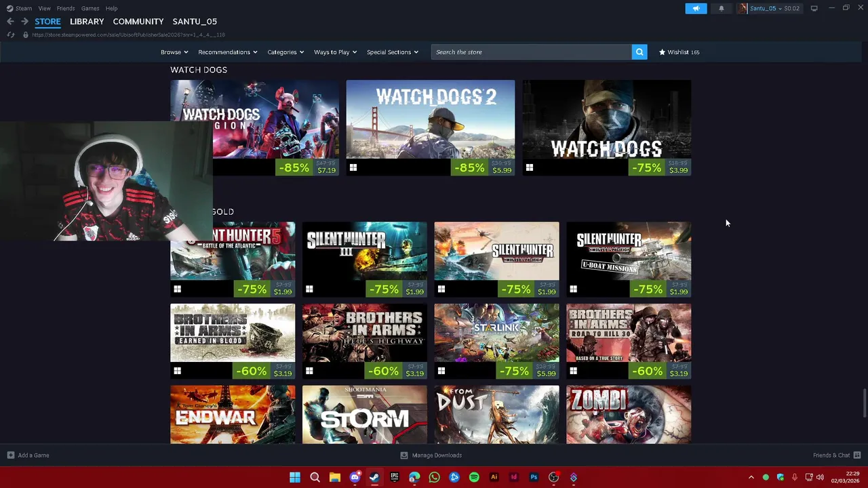Click the Manage Downloads label

(x=437, y=455)
